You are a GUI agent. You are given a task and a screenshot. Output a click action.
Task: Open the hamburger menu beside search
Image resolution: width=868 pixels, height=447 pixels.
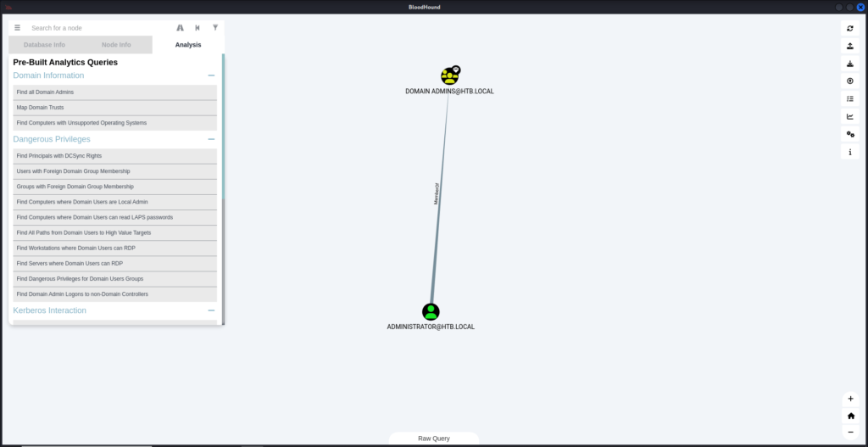pyautogui.click(x=17, y=28)
